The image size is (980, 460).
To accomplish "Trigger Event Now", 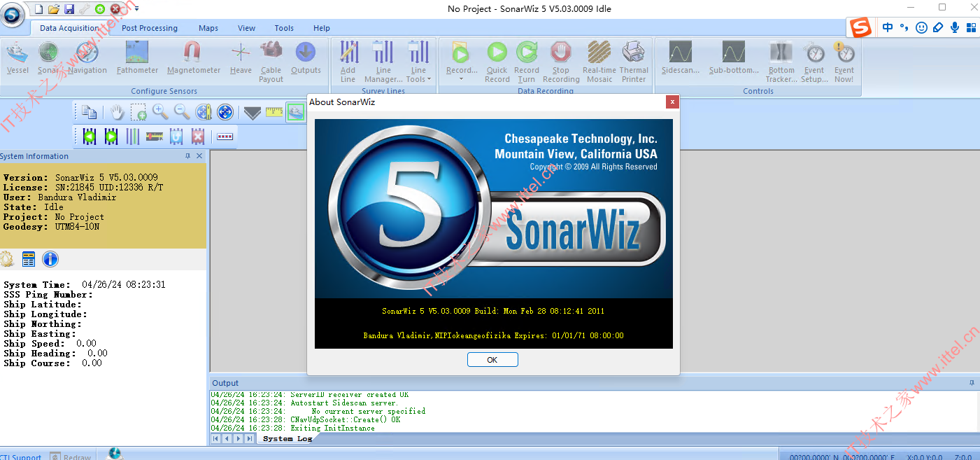I will point(844,62).
